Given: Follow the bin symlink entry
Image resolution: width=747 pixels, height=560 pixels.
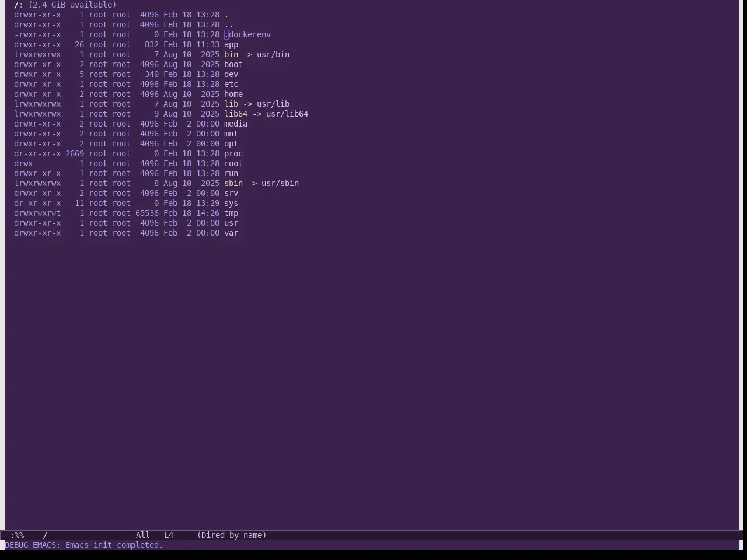Looking at the screenshot, I should (231, 54).
